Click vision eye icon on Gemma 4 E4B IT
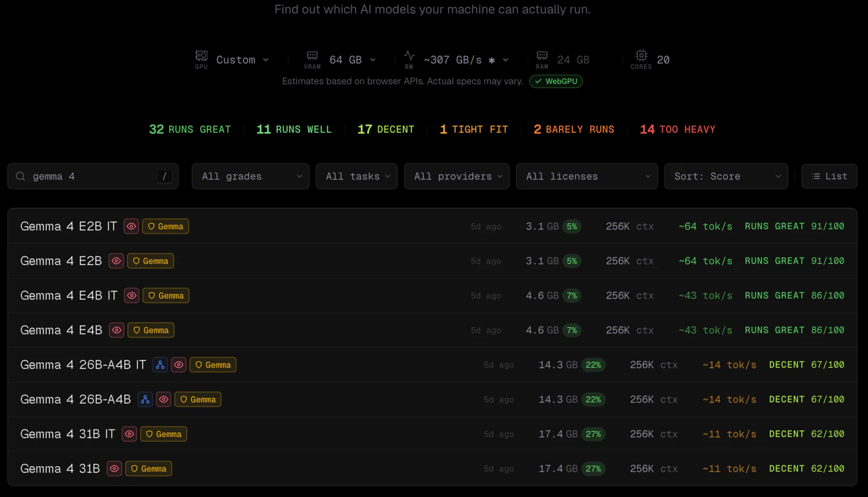 (132, 295)
